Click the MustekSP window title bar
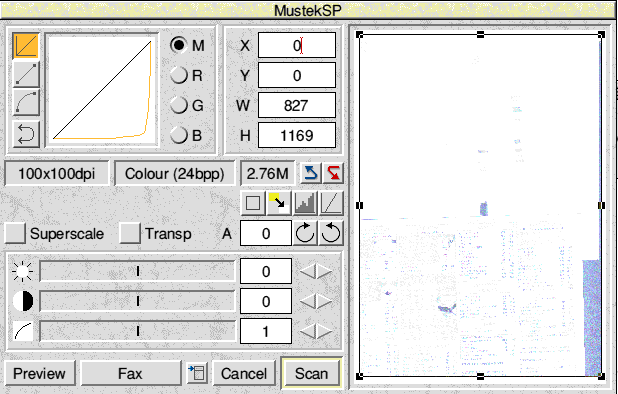This screenshot has width=618, height=394. tap(308, 10)
